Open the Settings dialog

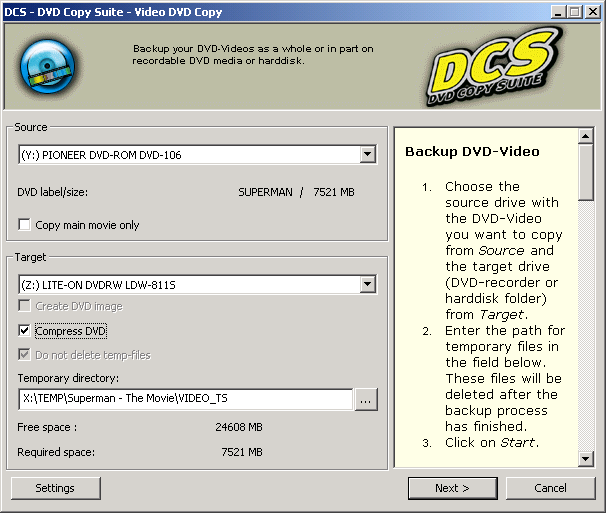coord(55,488)
